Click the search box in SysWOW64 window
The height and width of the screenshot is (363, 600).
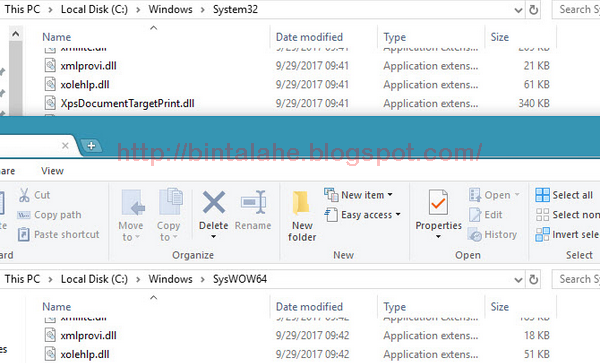click(x=576, y=279)
